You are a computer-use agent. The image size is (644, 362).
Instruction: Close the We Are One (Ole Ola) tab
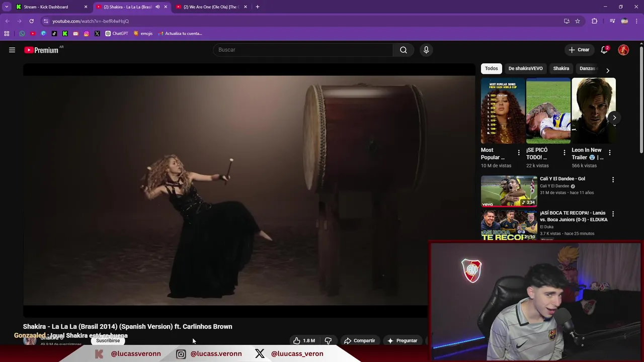(246, 7)
